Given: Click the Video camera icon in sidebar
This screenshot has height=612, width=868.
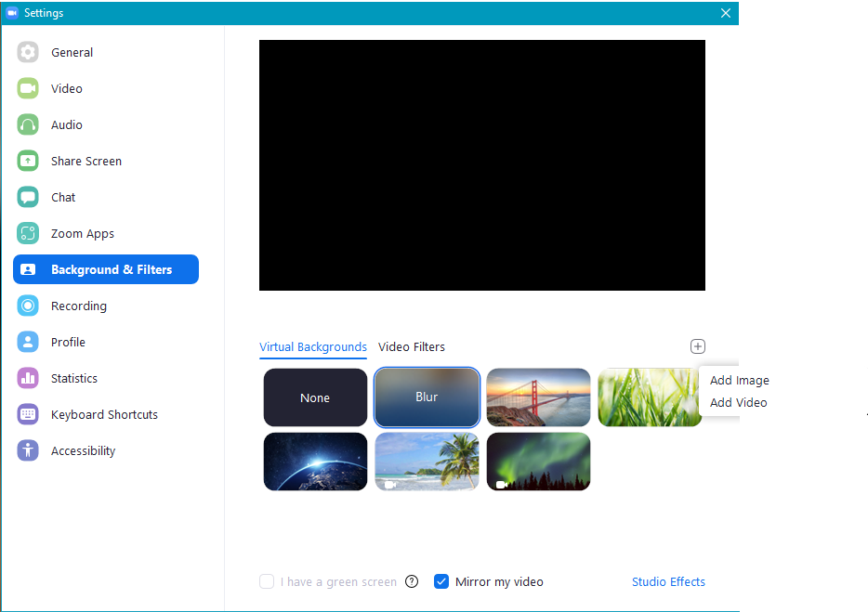Looking at the screenshot, I should [28, 88].
